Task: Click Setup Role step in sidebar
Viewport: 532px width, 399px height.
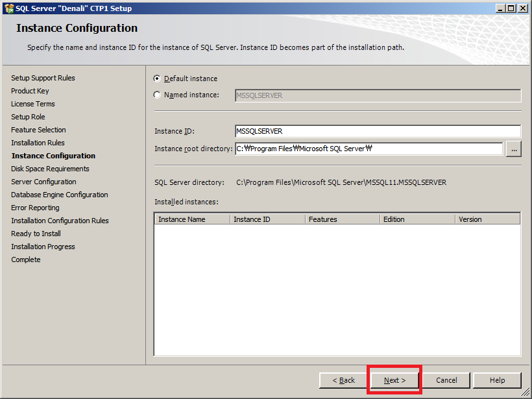Action: tap(28, 117)
